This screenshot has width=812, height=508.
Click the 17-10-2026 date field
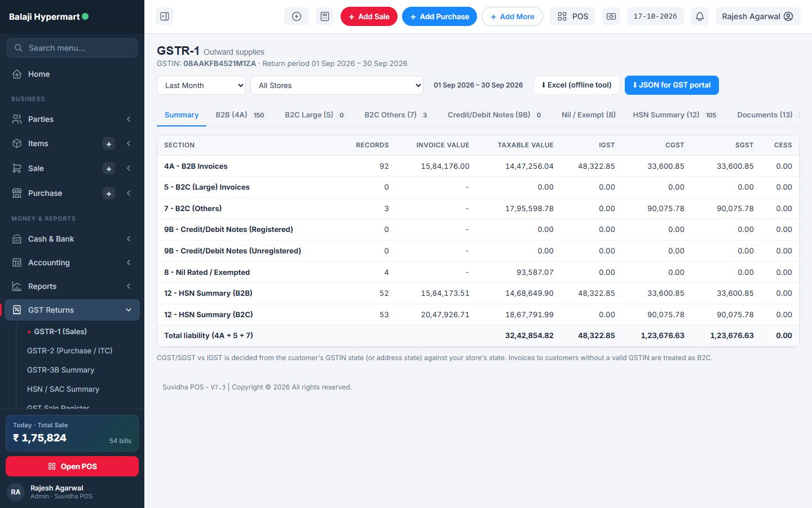[x=655, y=16]
